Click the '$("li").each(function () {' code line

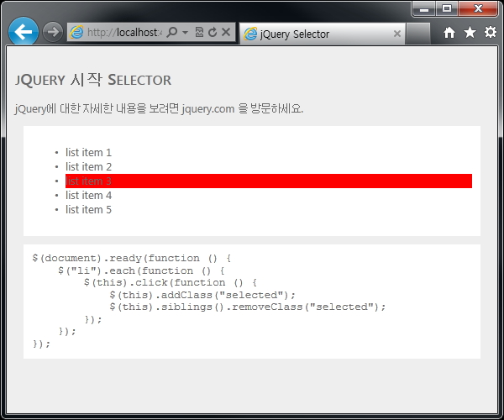pyautogui.click(x=141, y=270)
